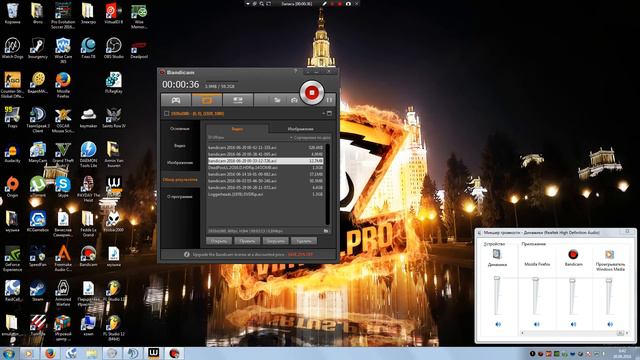Open Mozilla Firefox desktop shortcut
The height and width of the screenshot is (360, 640).
[x=63, y=85]
